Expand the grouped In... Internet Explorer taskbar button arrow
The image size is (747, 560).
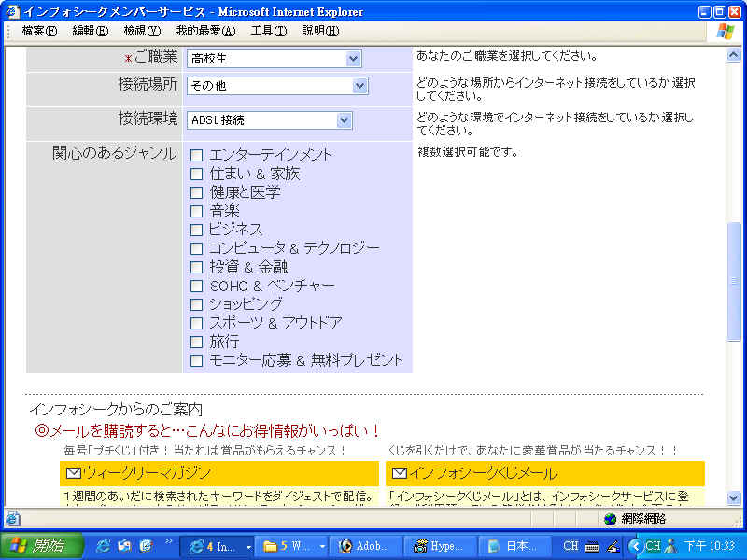248,547
